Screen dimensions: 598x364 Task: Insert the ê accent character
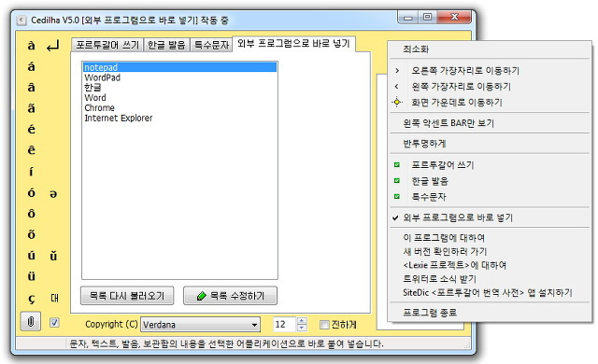point(31,150)
